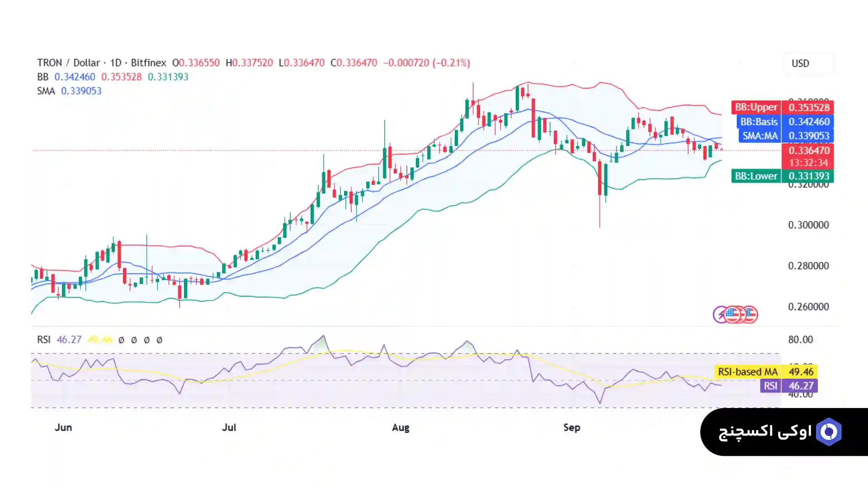Open the USD currency selector

click(x=800, y=63)
